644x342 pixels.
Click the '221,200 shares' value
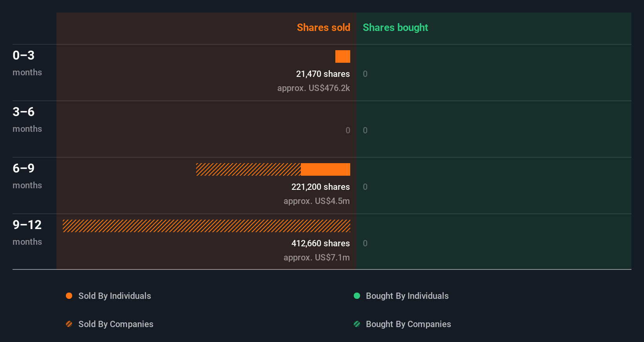pyautogui.click(x=320, y=187)
